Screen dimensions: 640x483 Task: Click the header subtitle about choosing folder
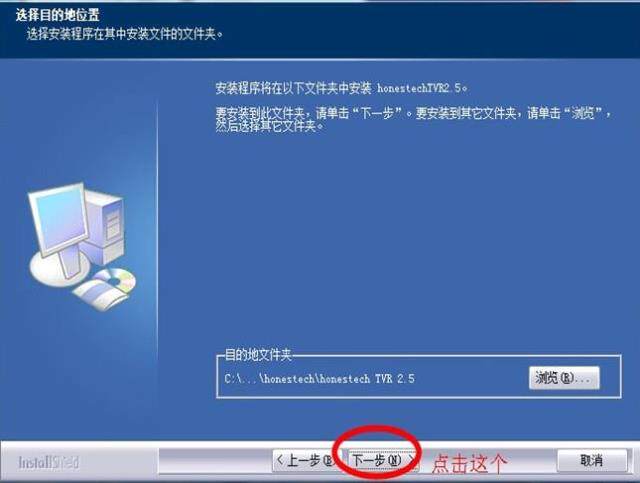coord(125,34)
